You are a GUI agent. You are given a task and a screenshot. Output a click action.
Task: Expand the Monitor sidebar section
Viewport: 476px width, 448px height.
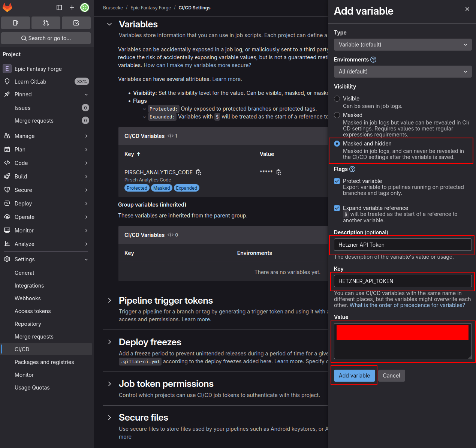point(46,231)
